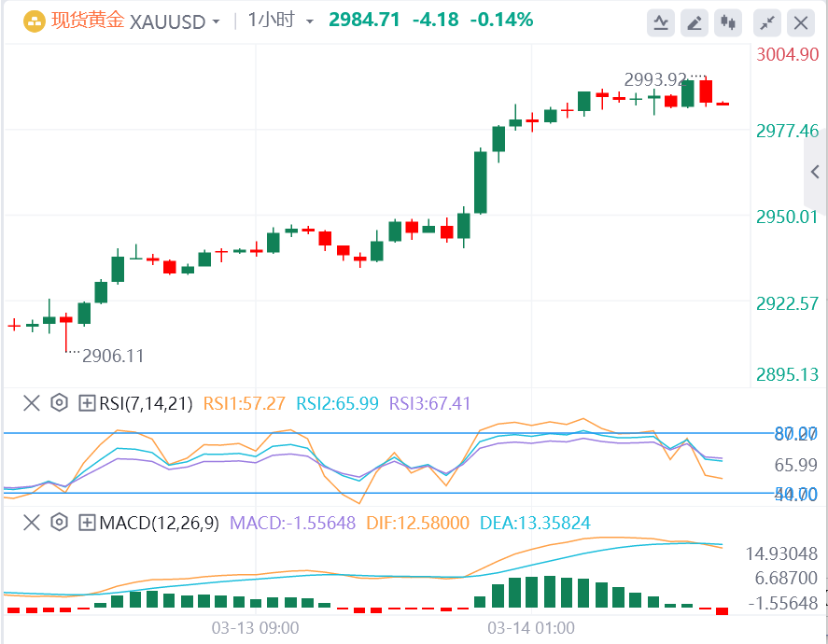This screenshot has width=828, height=644.
Task: Open RSI indicator settings hexagon icon
Action: coord(59,403)
